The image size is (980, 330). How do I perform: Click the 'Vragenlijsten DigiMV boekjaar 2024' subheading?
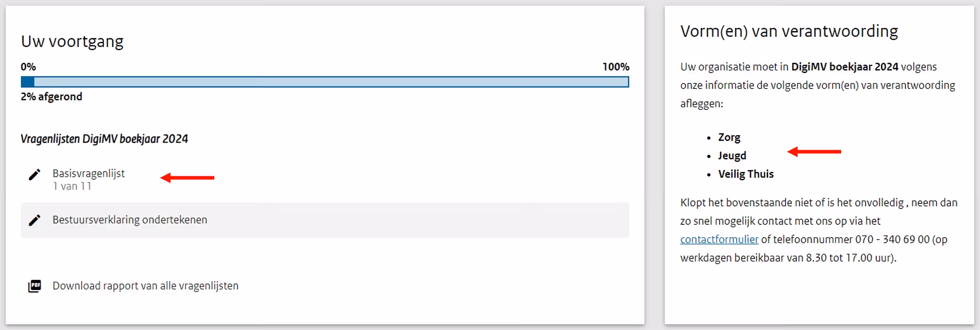pos(104,139)
